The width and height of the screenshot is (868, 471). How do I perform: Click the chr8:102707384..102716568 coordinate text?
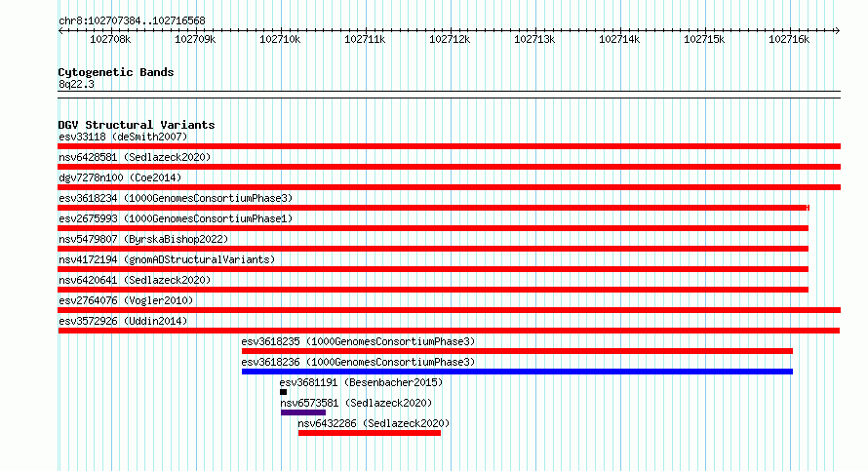[132, 21]
